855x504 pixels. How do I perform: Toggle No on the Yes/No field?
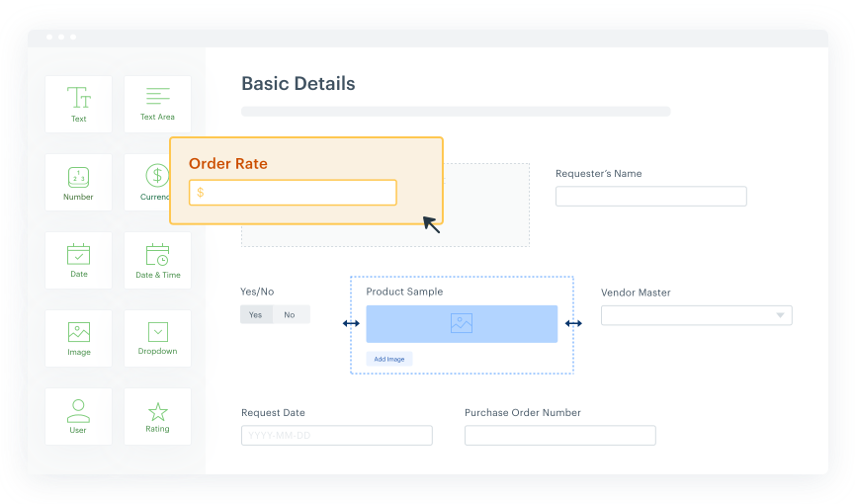tap(290, 314)
